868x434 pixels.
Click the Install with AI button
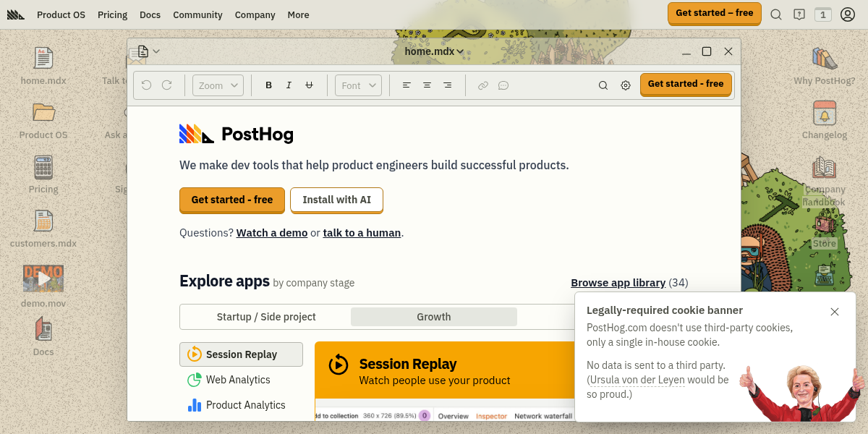336,200
